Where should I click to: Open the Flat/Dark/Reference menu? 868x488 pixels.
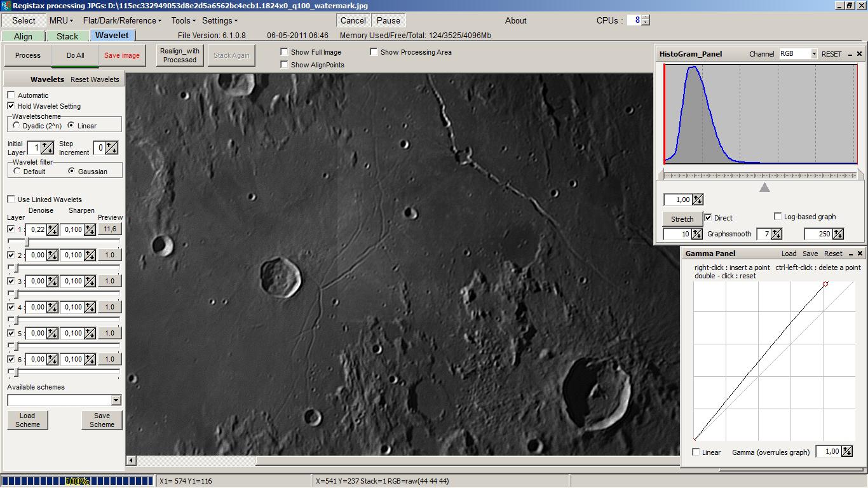(x=122, y=20)
